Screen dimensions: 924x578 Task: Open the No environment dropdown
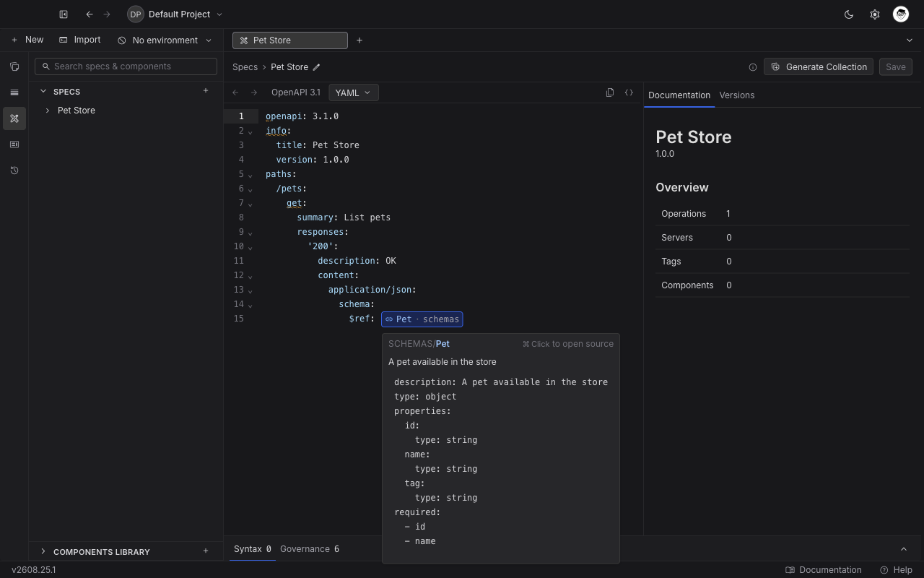pyautogui.click(x=165, y=40)
